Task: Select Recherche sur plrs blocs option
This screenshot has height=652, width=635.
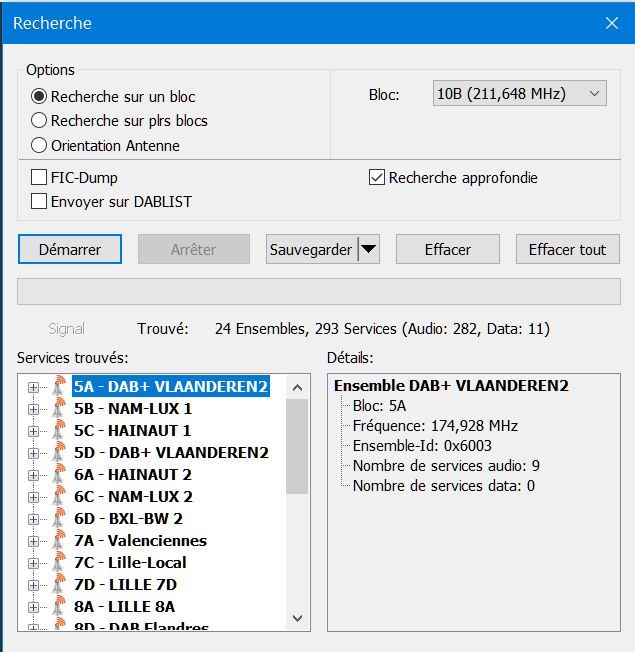Action: click(x=39, y=121)
